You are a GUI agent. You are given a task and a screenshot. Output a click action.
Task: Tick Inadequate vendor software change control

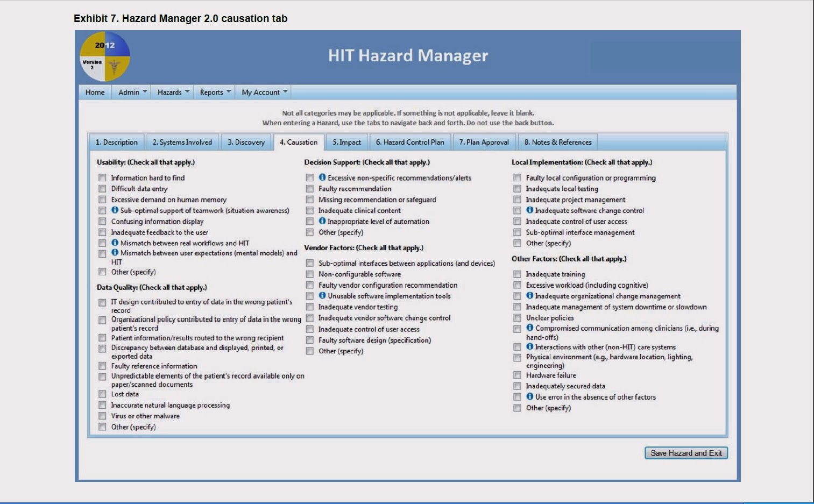pyautogui.click(x=310, y=318)
